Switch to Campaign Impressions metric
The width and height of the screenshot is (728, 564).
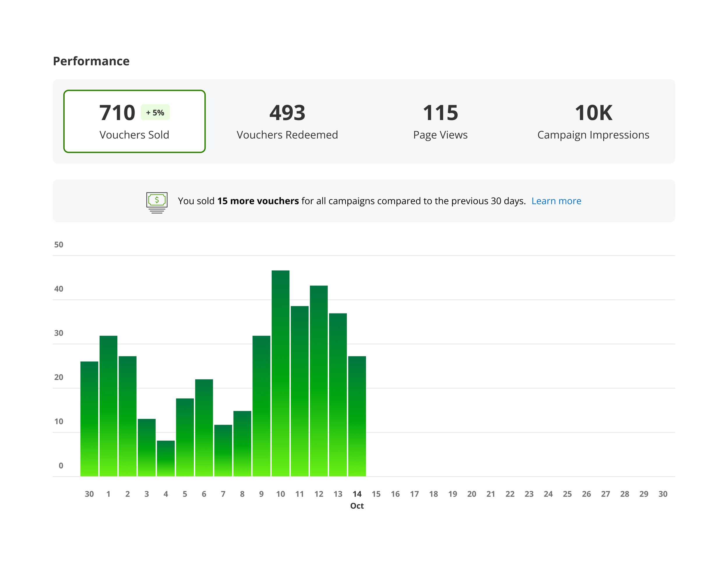[593, 121]
